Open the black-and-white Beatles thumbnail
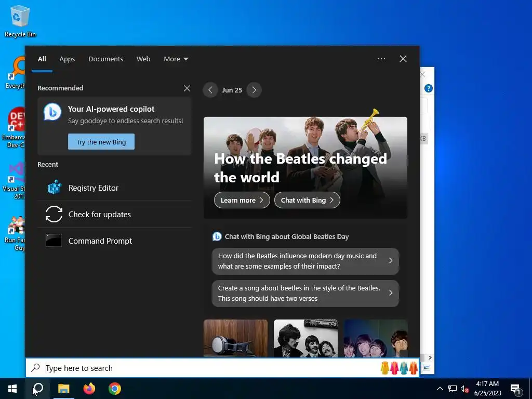 (x=305, y=338)
